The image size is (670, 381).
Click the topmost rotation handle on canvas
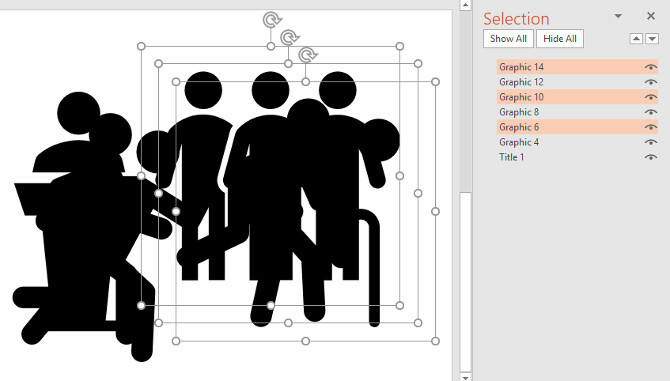pyautogui.click(x=272, y=20)
